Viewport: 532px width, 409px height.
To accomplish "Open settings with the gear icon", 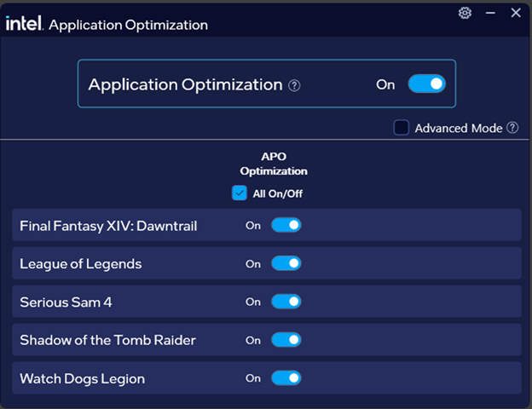I will 465,13.
